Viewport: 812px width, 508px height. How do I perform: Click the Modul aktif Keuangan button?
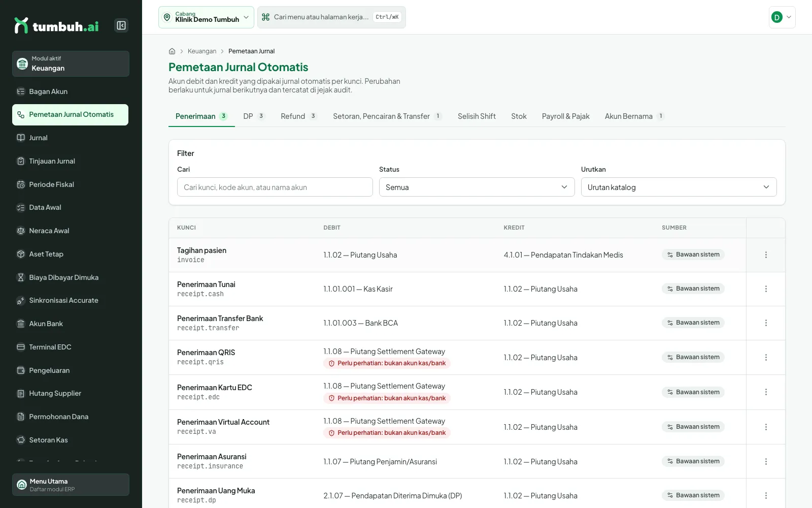coord(71,63)
